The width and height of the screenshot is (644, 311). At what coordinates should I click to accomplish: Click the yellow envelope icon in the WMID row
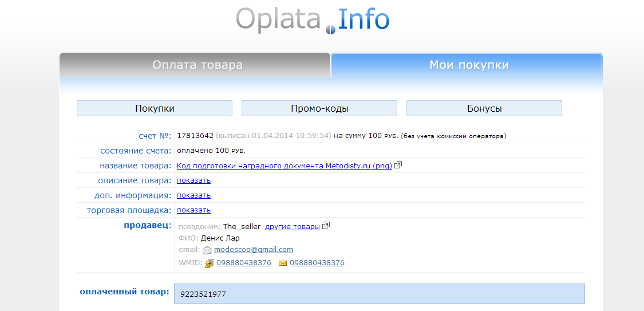tap(283, 263)
